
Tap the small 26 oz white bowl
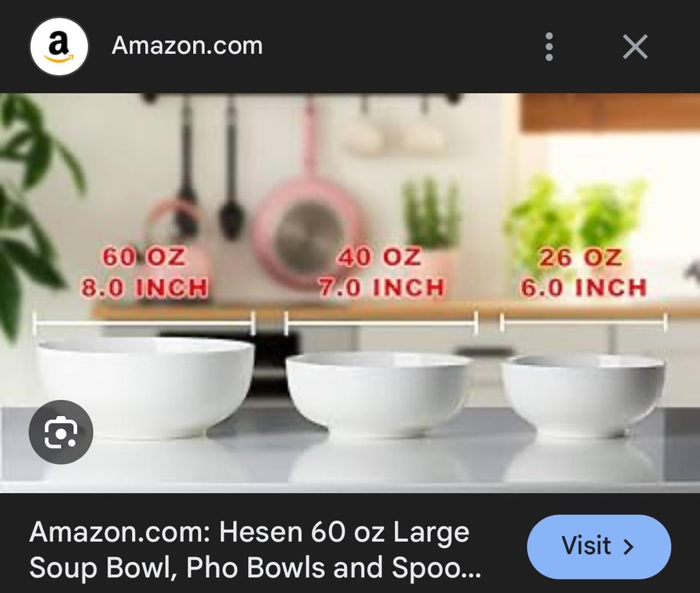[x=583, y=395]
